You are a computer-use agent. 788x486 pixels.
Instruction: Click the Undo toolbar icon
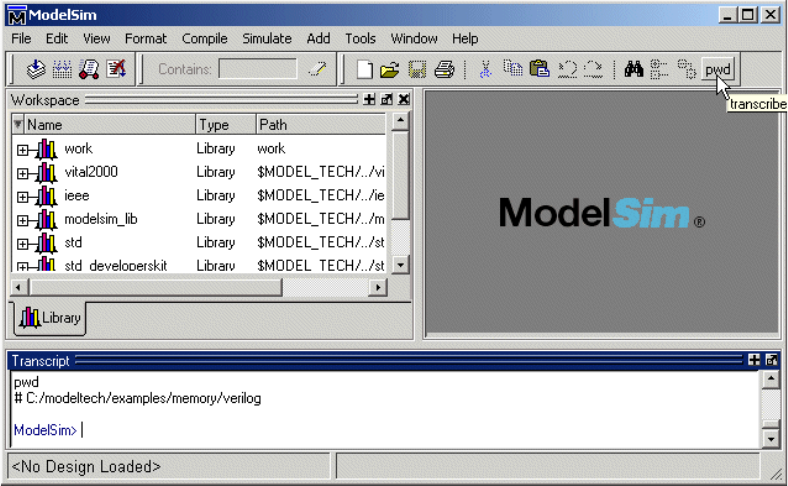pos(567,69)
